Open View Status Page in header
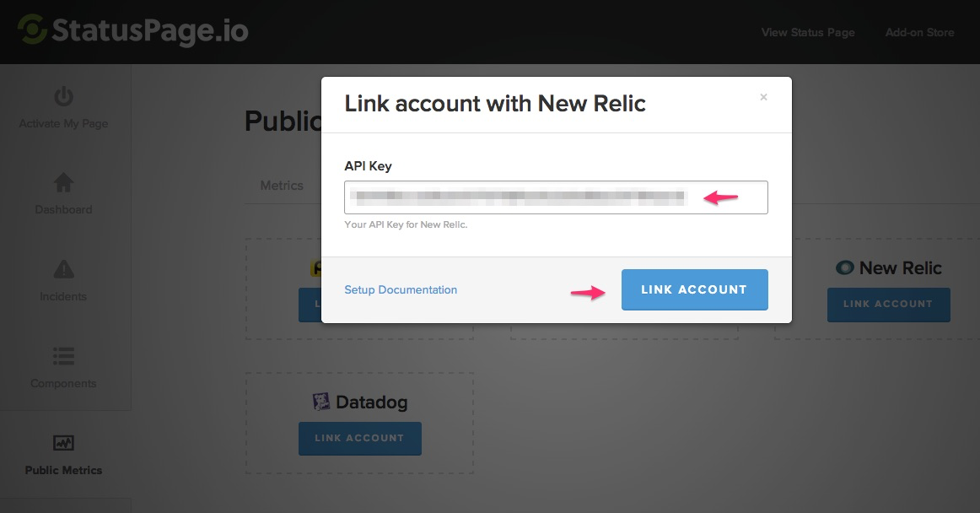Image resolution: width=980 pixels, height=513 pixels. 808,32
